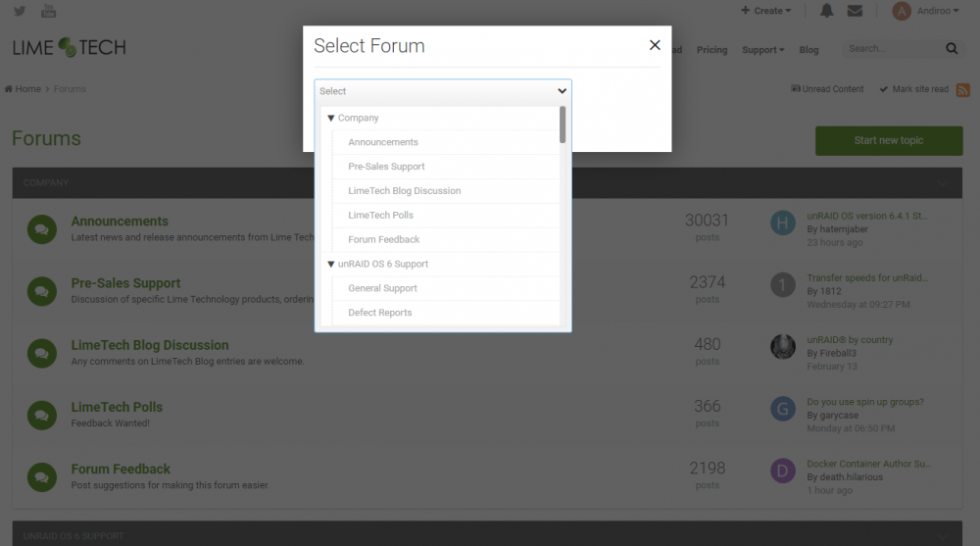Open the notifications bell
The height and width of the screenshot is (546, 980).
[x=826, y=11]
